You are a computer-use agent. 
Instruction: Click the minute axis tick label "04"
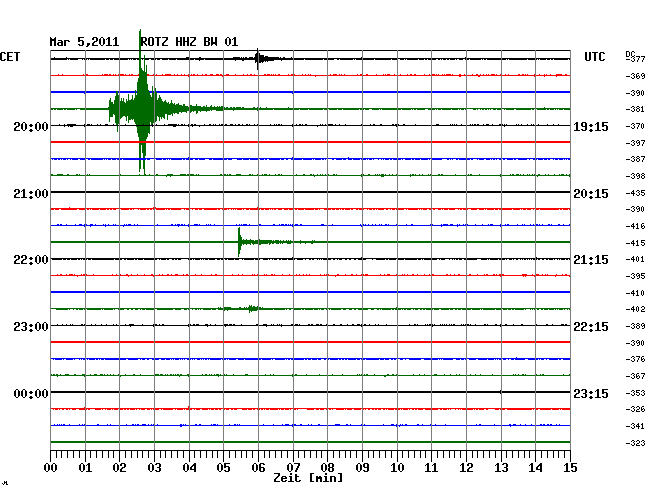pyautogui.click(x=189, y=467)
